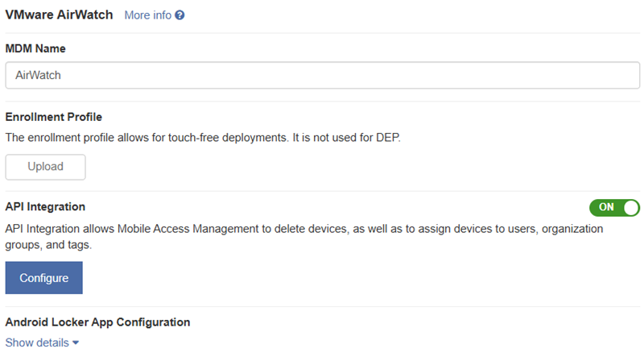Click the caret arrow beside Show details
Viewport: 644px width, 361px height.
tap(76, 342)
